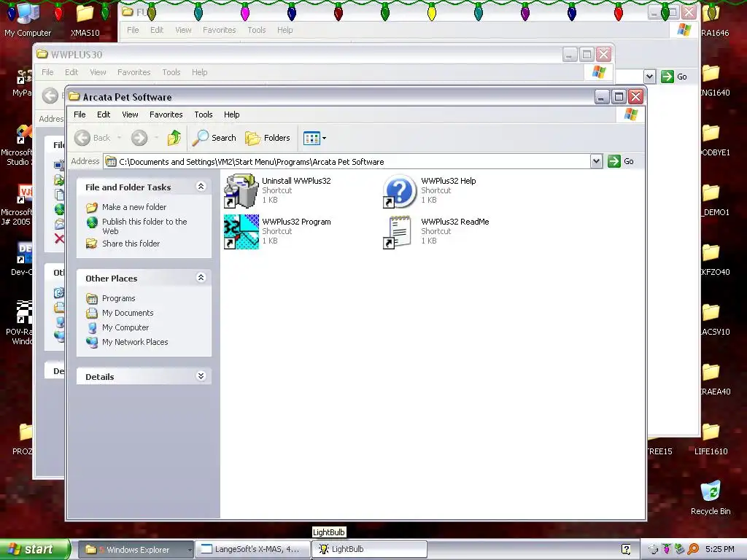
Task: Open Uninstall WWPlus32 shortcut icon
Action: coord(241,190)
